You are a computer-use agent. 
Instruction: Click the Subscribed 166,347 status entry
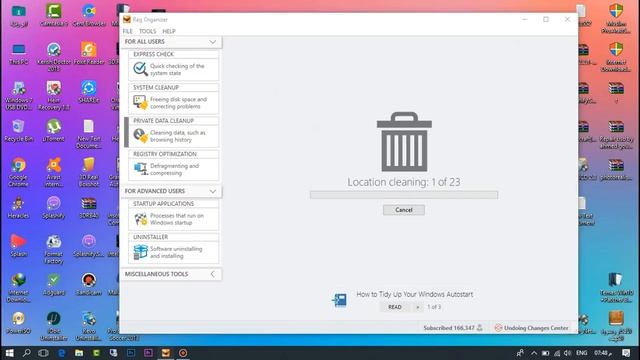(x=453, y=328)
